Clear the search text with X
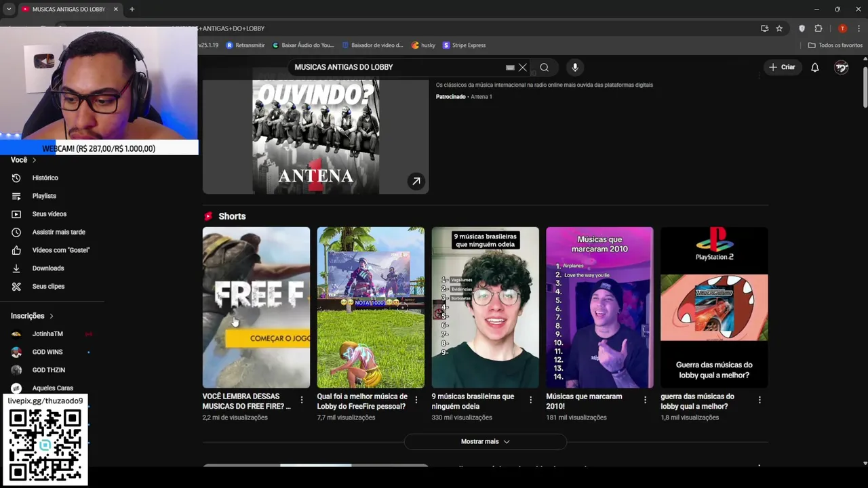The width and height of the screenshot is (868, 488). click(523, 67)
